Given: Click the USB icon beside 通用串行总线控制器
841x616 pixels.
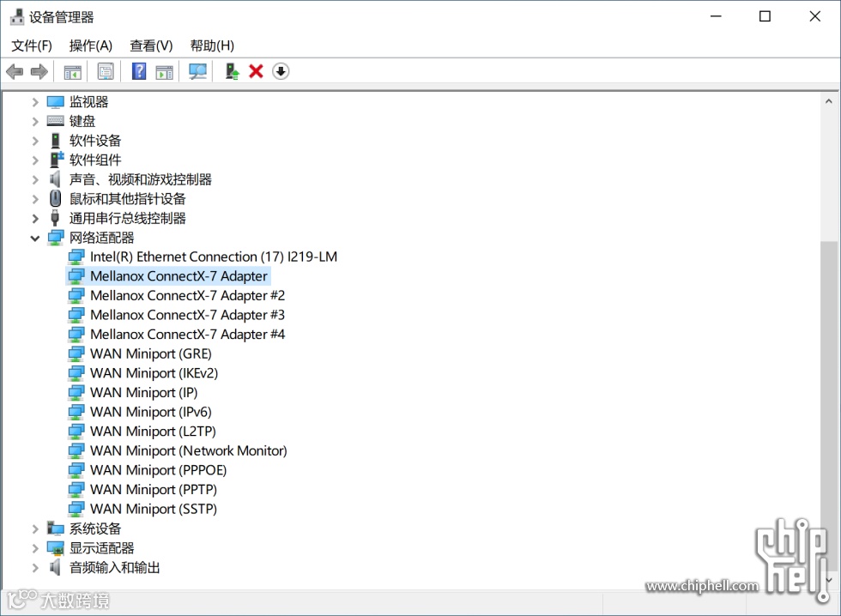Looking at the screenshot, I should pos(55,218).
